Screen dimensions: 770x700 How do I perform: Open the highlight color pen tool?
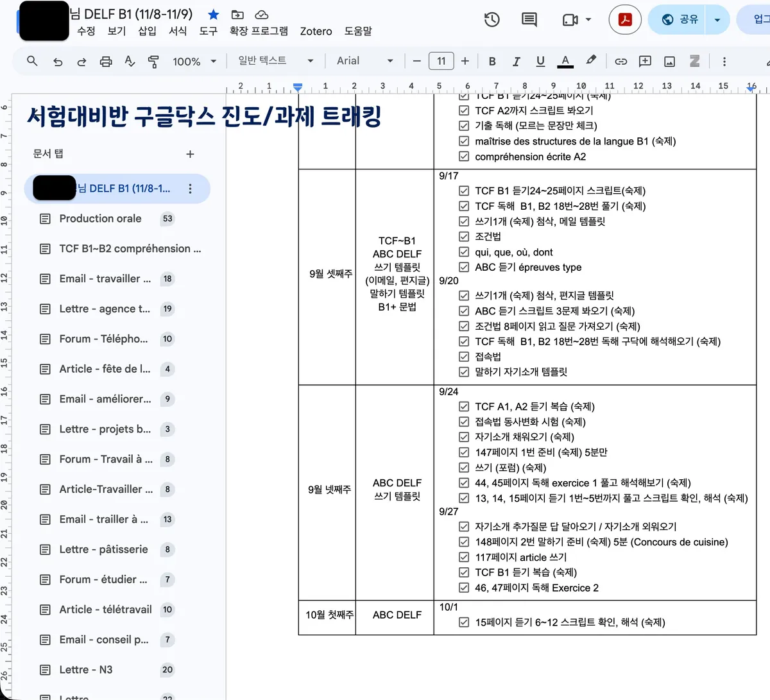[x=590, y=61]
